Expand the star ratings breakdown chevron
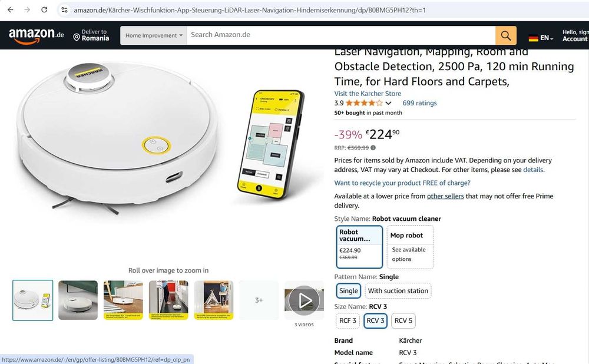This screenshot has height=364, width=589. 388,103
